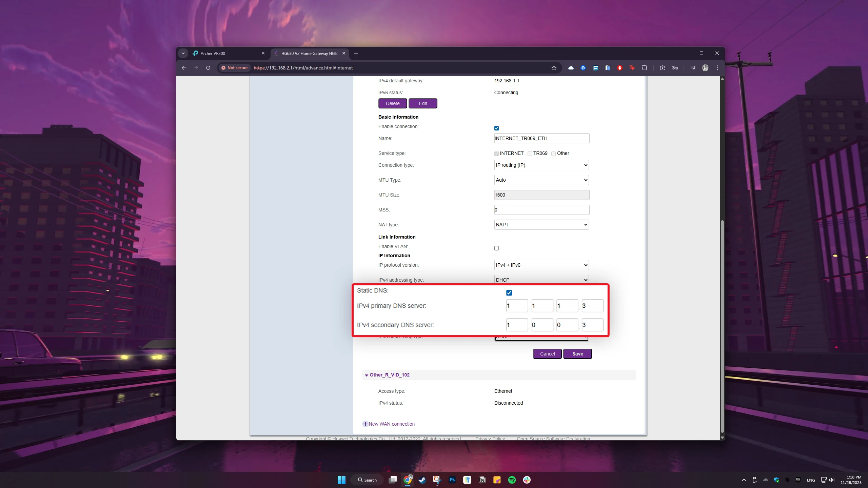This screenshot has height=488, width=868.
Task: Toggle the Static DNS checkbox
Action: click(x=509, y=292)
